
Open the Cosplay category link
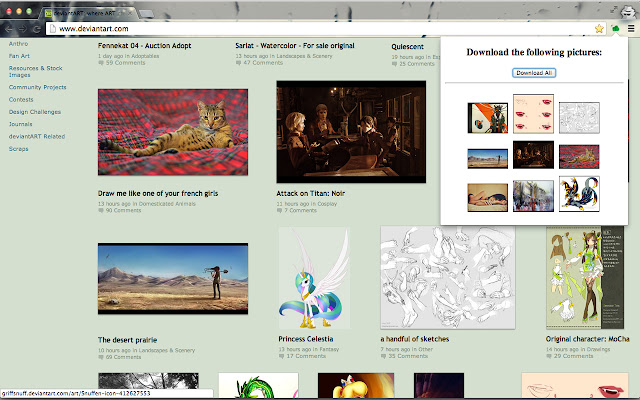pos(327,204)
